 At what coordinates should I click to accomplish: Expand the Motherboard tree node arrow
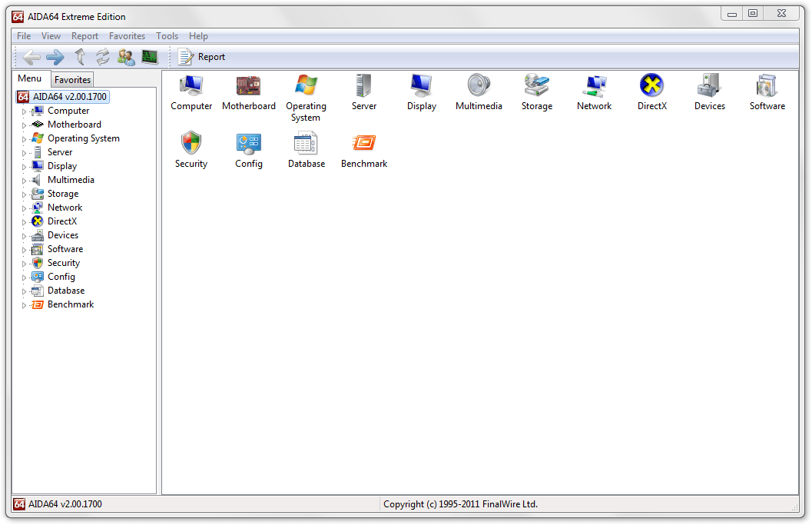coord(24,125)
